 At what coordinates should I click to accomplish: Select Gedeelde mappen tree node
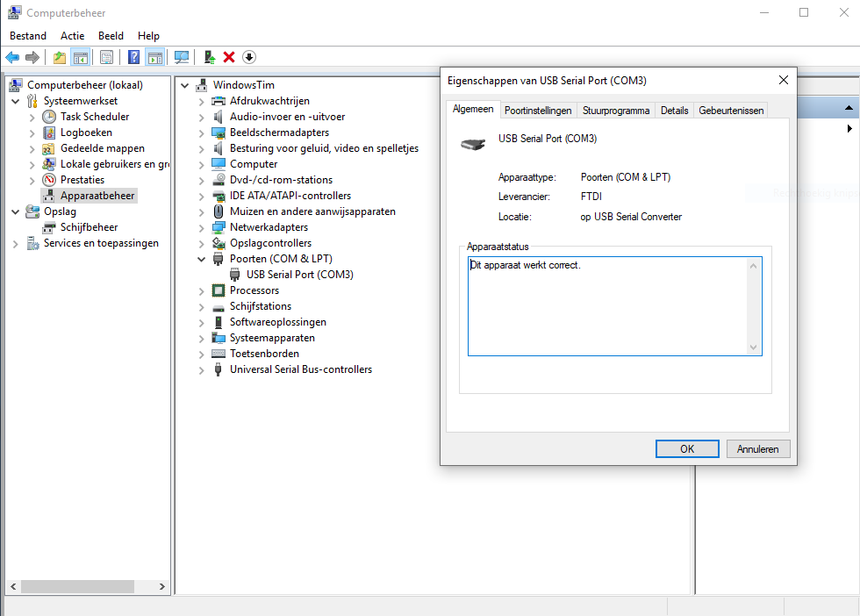103,148
